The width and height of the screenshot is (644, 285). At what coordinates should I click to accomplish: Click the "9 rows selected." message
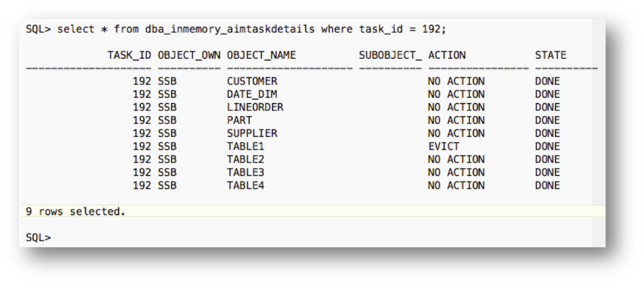[x=75, y=212]
